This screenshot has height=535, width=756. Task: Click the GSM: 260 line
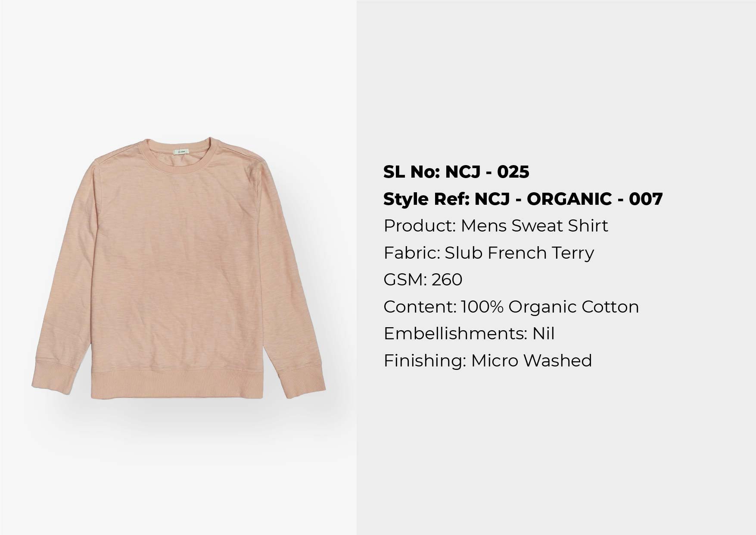point(423,280)
